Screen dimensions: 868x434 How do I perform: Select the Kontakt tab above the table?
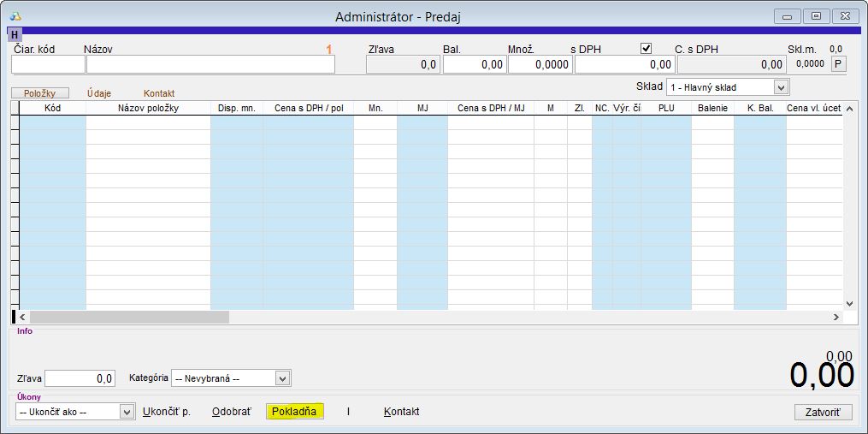[x=159, y=92]
